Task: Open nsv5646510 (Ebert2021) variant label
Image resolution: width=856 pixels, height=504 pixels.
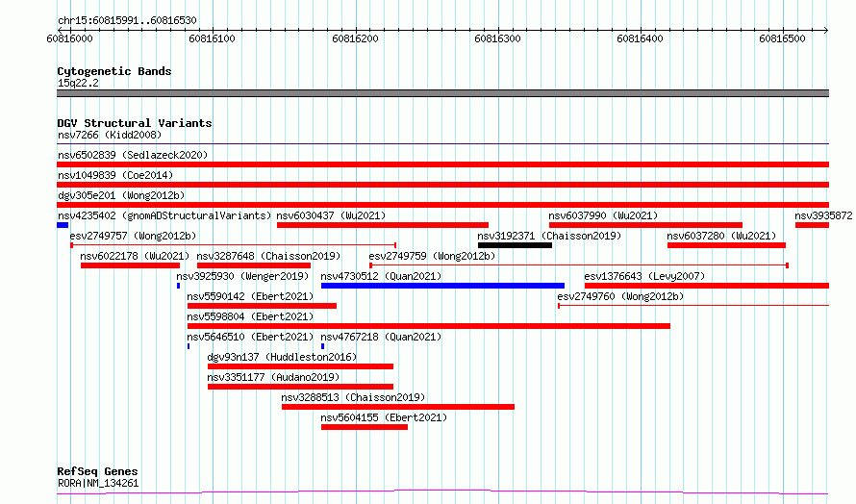Action: point(251,337)
